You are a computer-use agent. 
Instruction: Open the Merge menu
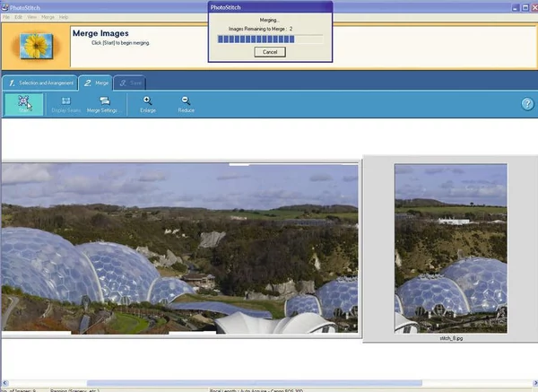pyautogui.click(x=48, y=17)
